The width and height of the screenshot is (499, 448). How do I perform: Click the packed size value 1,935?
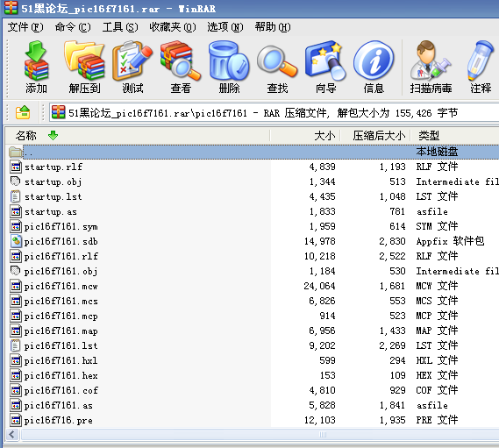[x=392, y=420]
